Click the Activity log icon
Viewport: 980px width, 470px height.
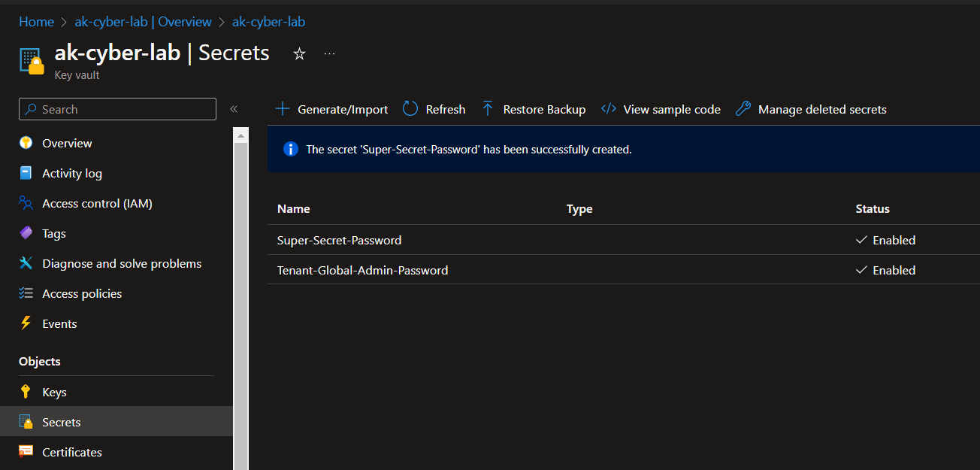pyautogui.click(x=26, y=173)
